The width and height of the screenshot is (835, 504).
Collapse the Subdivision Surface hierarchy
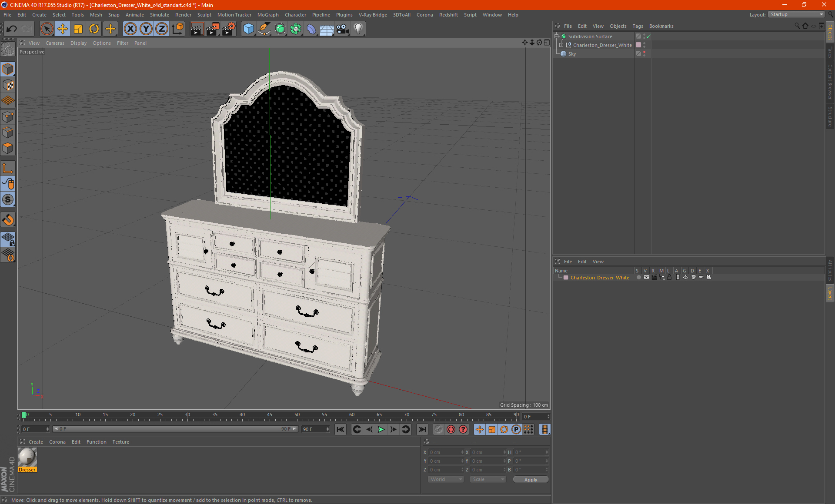tap(557, 36)
